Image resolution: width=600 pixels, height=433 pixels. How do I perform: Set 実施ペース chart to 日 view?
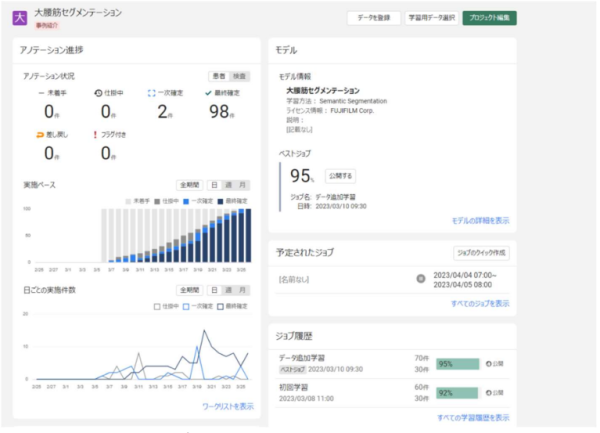214,185
